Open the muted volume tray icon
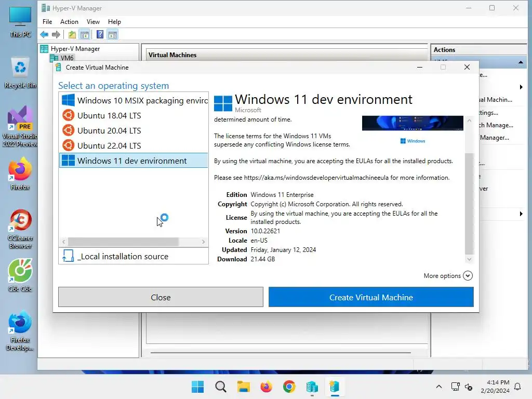This screenshot has width=532, height=399. [x=469, y=387]
